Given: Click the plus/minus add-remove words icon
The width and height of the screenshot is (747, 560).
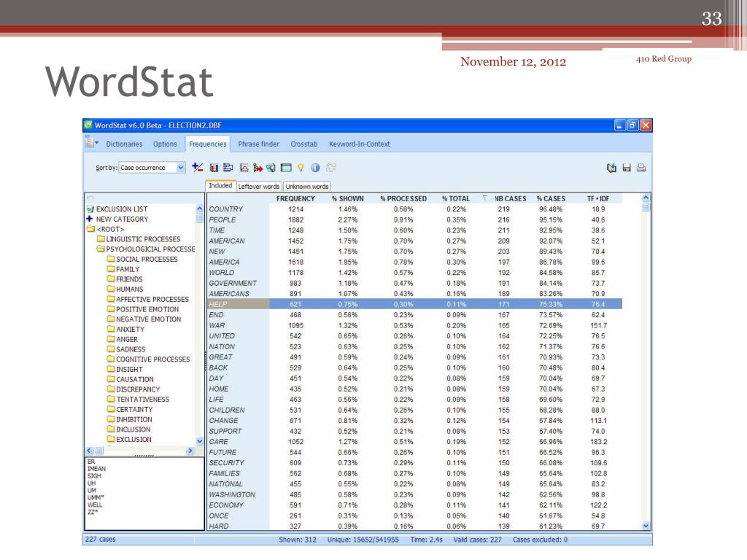Looking at the screenshot, I should point(197,167).
